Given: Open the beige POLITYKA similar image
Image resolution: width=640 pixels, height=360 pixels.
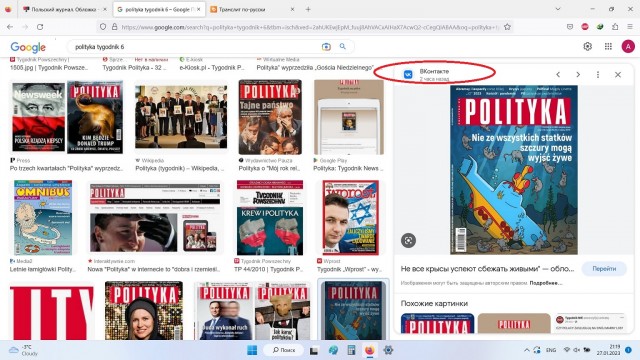Looking at the screenshot, I should pyautogui.click(x=514, y=323).
